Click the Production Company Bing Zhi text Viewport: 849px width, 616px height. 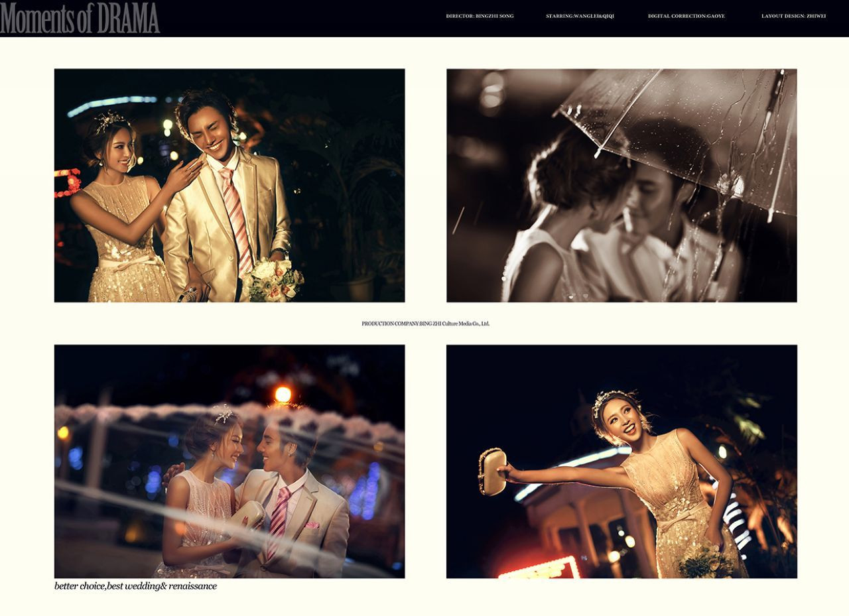(425, 324)
